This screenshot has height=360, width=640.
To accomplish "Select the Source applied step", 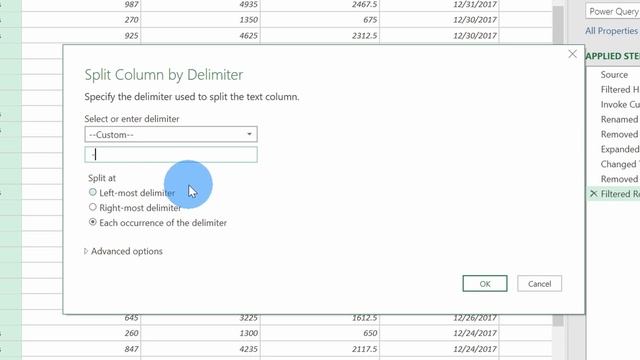I will point(614,75).
